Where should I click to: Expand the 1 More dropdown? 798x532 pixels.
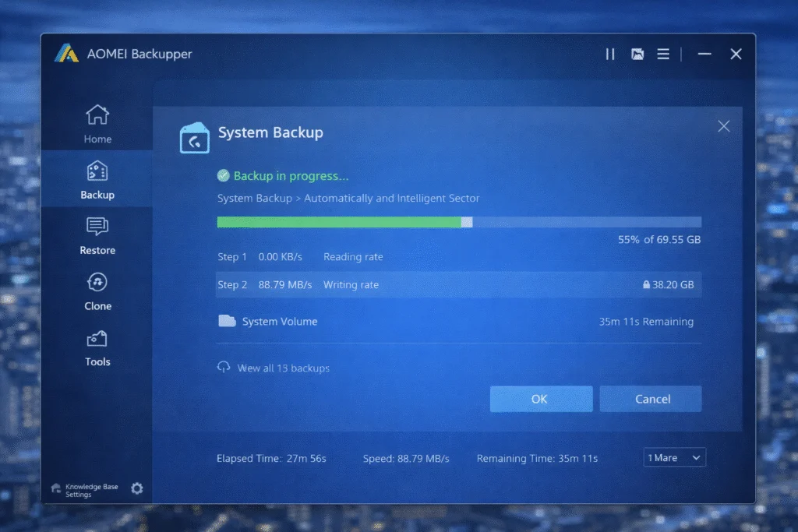point(673,457)
